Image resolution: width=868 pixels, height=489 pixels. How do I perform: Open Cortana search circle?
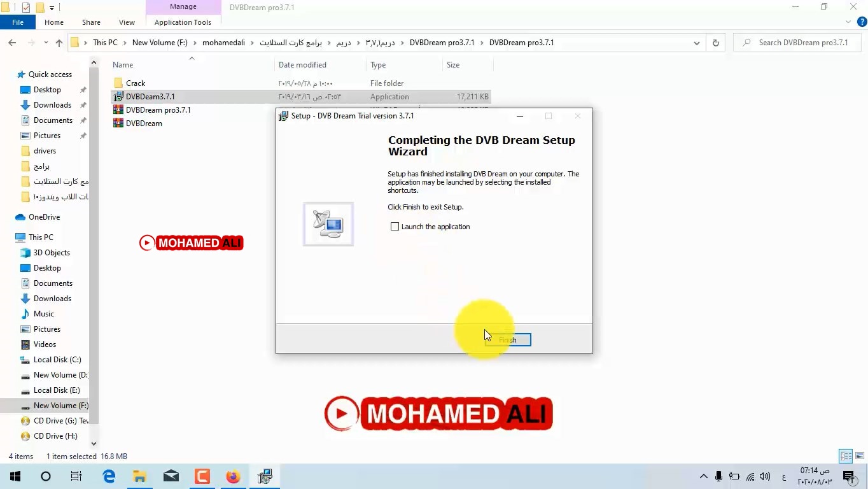coord(46,476)
